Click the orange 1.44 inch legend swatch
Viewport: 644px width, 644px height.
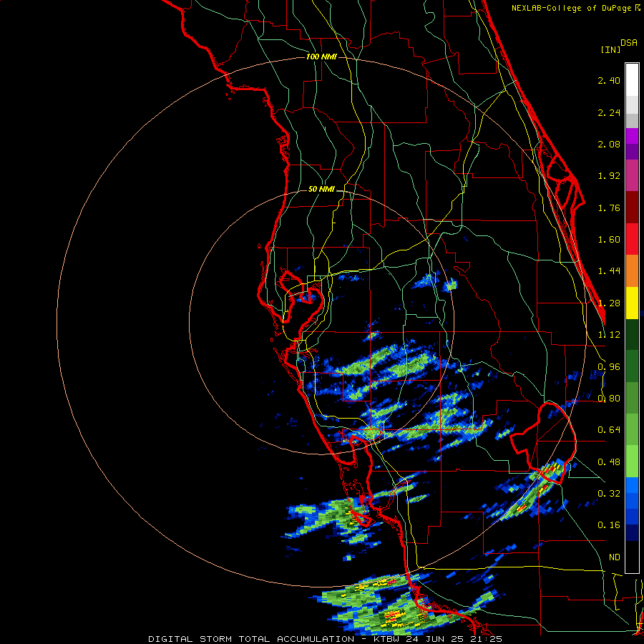click(632, 271)
